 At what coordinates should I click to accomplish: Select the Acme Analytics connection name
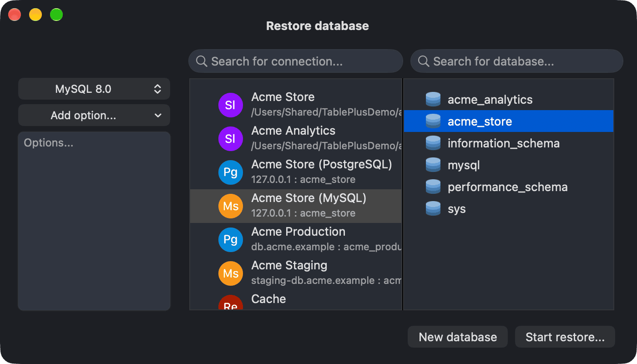(x=293, y=131)
